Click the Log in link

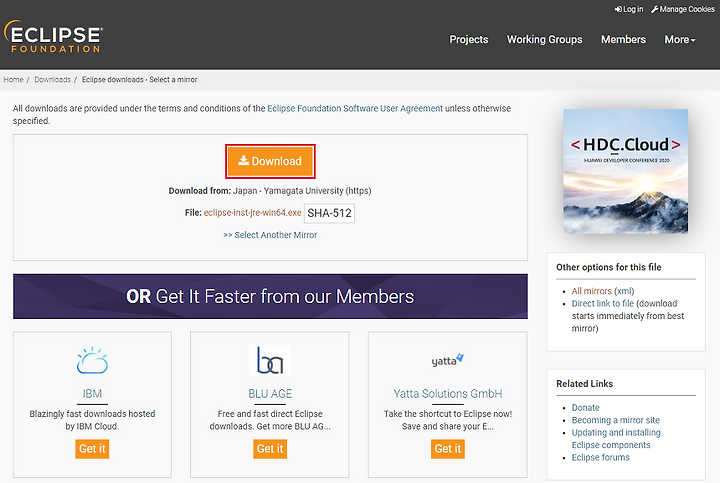click(x=629, y=9)
